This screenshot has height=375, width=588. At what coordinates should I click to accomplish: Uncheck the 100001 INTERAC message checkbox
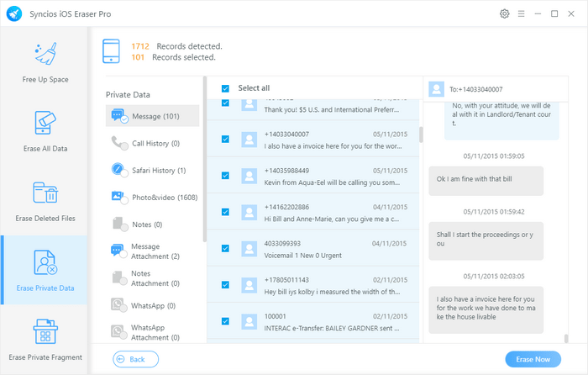pos(225,321)
